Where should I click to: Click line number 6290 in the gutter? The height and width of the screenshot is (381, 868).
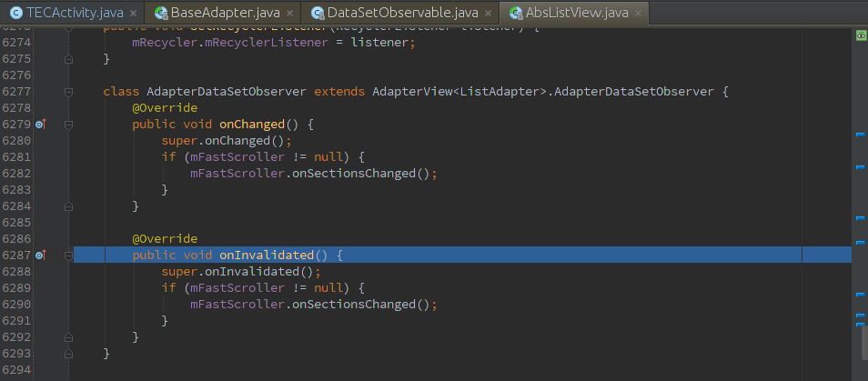point(16,304)
